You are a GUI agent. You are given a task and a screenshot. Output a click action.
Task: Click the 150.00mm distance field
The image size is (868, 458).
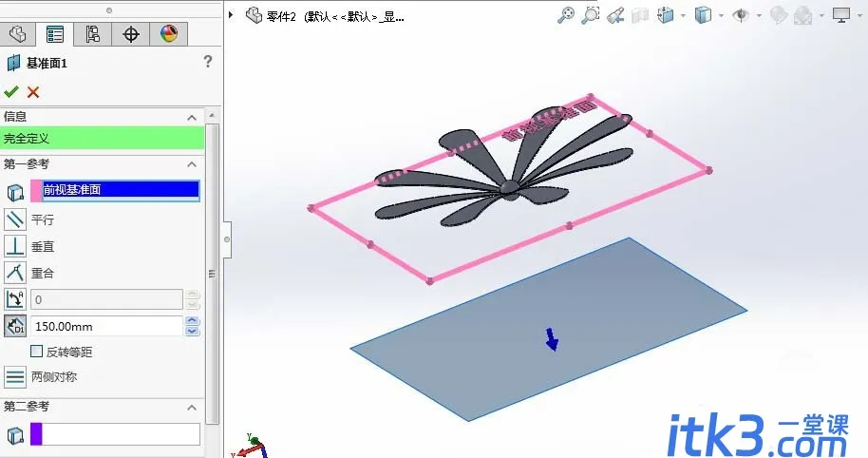[106, 326]
